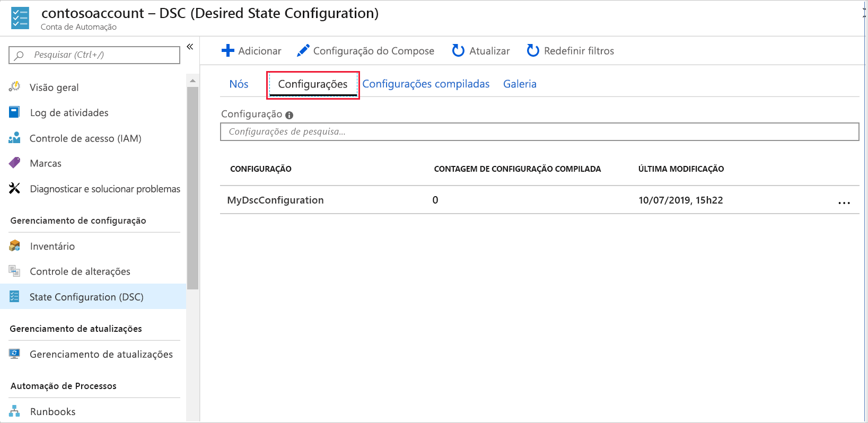868x423 pixels.
Task: Click the DSC checklist icon in header
Action: [20, 18]
